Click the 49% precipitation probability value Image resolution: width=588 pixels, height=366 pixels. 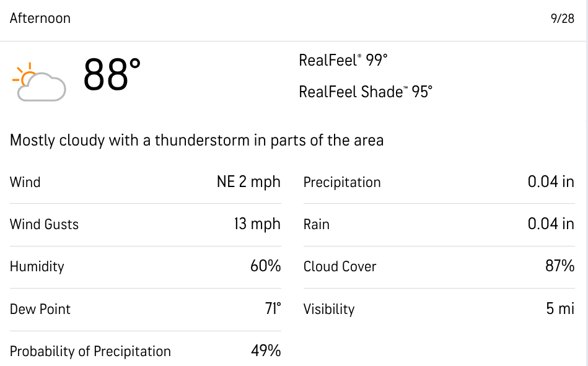tap(266, 351)
